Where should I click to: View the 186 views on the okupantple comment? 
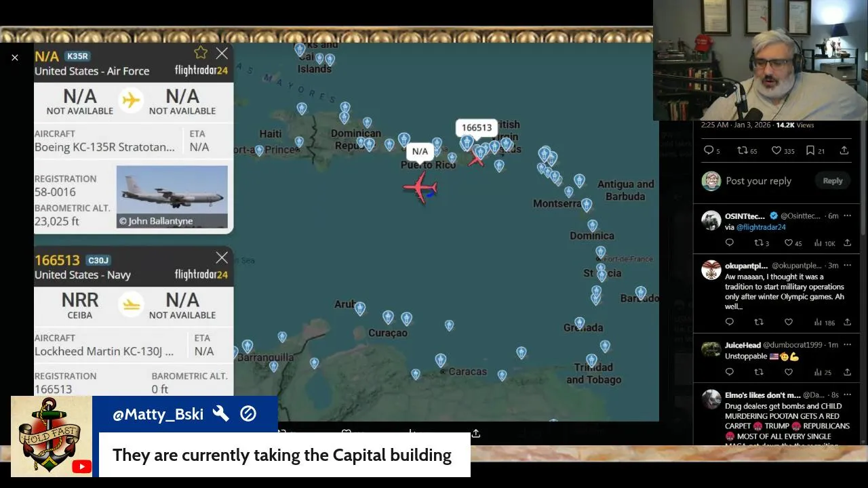pos(825,322)
